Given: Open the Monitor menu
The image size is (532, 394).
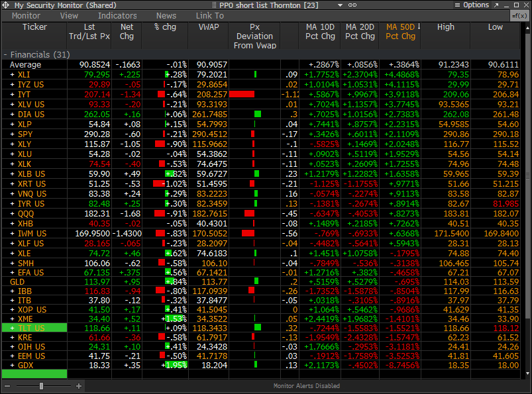Looking at the screenshot, I should pos(26,16).
